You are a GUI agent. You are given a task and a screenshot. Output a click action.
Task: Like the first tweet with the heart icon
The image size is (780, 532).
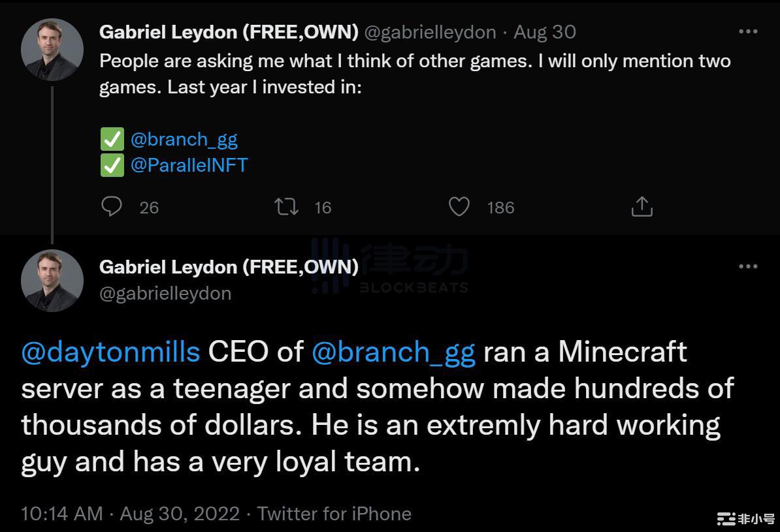(459, 207)
